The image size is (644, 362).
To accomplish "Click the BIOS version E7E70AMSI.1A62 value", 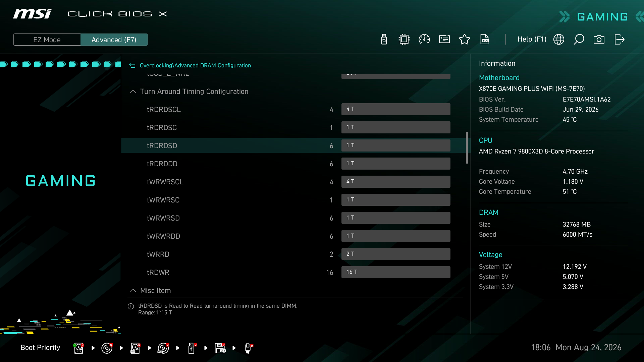I will (587, 100).
